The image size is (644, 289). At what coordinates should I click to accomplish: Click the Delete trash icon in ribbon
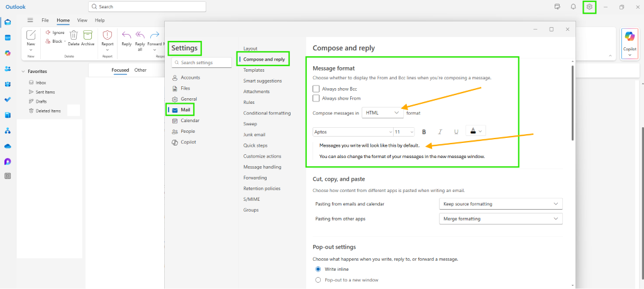74,35
